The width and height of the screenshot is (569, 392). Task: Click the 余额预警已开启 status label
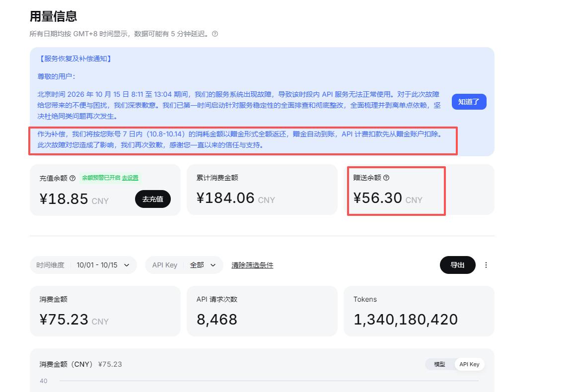(x=101, y=178)
